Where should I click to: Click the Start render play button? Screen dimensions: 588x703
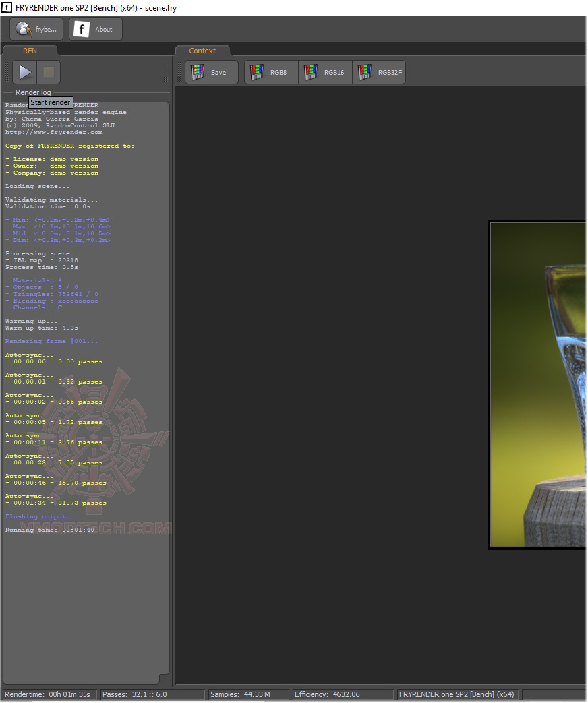click(x=25, y=72)
